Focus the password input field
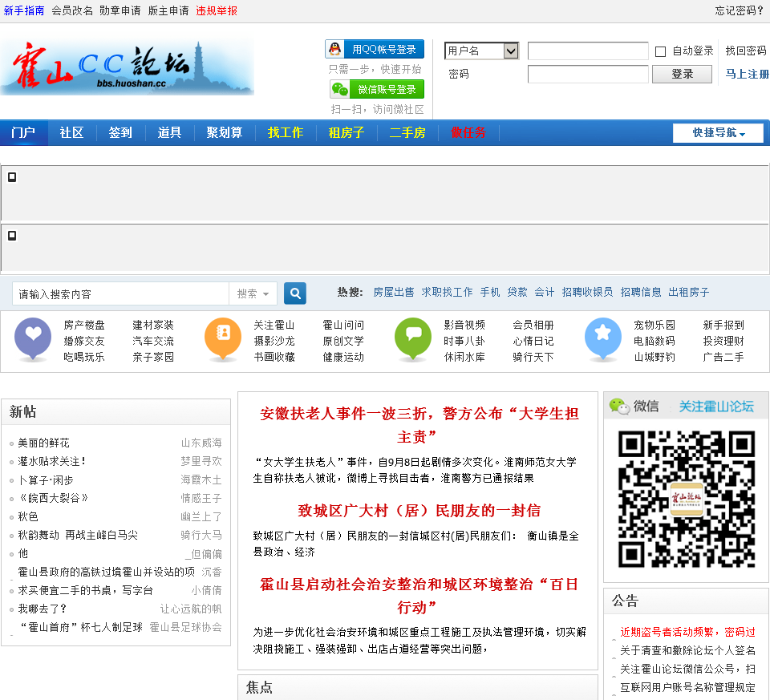770x700 pixels. [588, 74]
